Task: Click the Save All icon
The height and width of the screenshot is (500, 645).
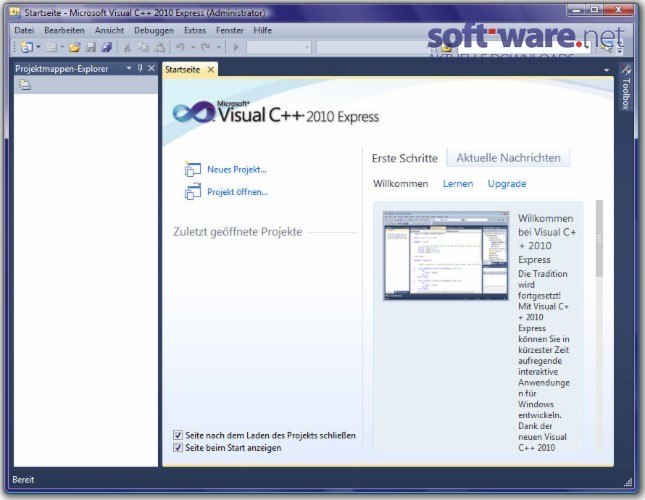Action: tap(107, 48)
